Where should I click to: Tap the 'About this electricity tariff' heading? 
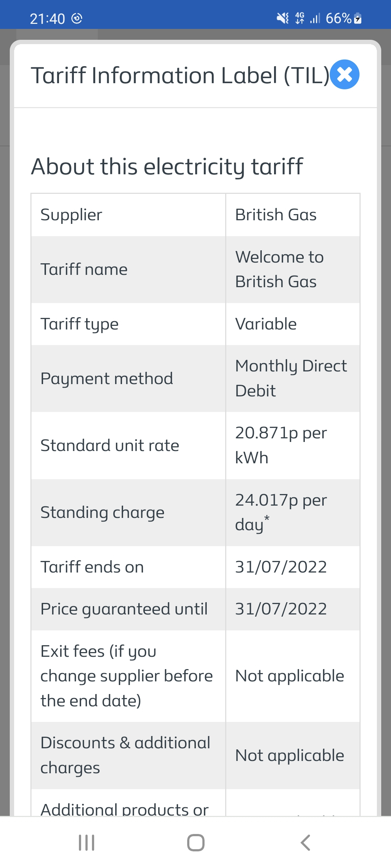coord(167,166)
